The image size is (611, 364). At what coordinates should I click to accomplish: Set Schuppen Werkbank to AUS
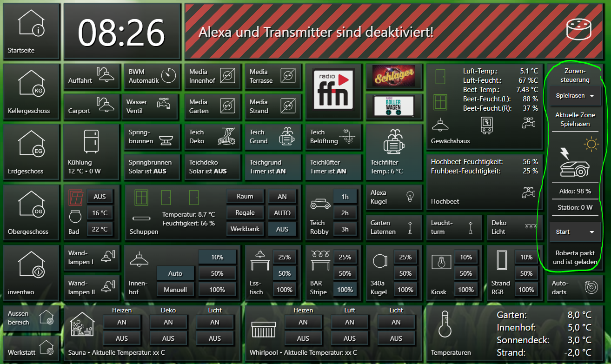pyautogui.click(x=282, y=229)
